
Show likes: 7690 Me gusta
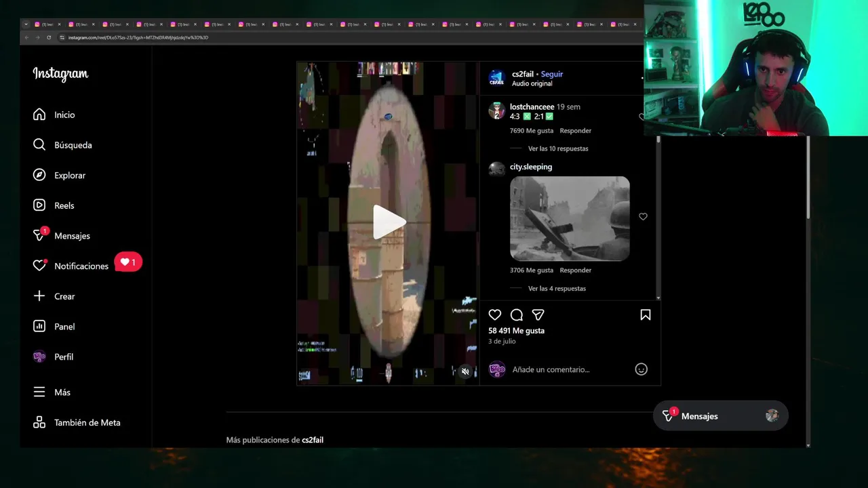pyautogui.click(x=532, y=130)
